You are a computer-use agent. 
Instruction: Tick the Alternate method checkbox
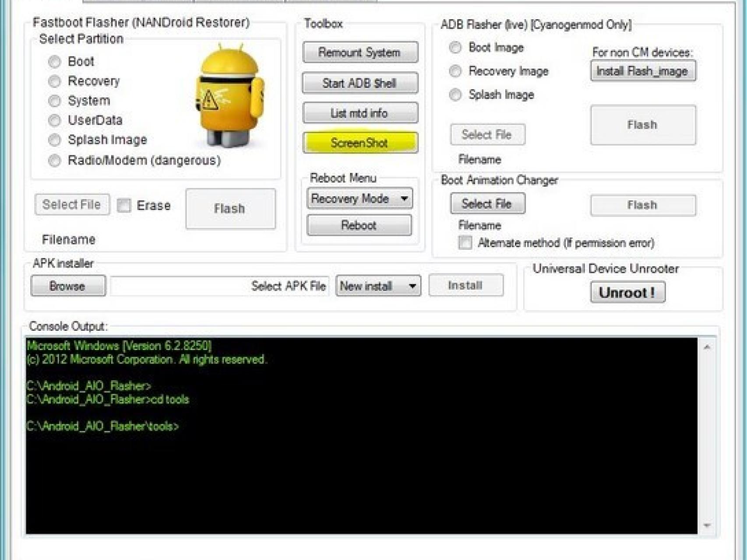(465, 243)
